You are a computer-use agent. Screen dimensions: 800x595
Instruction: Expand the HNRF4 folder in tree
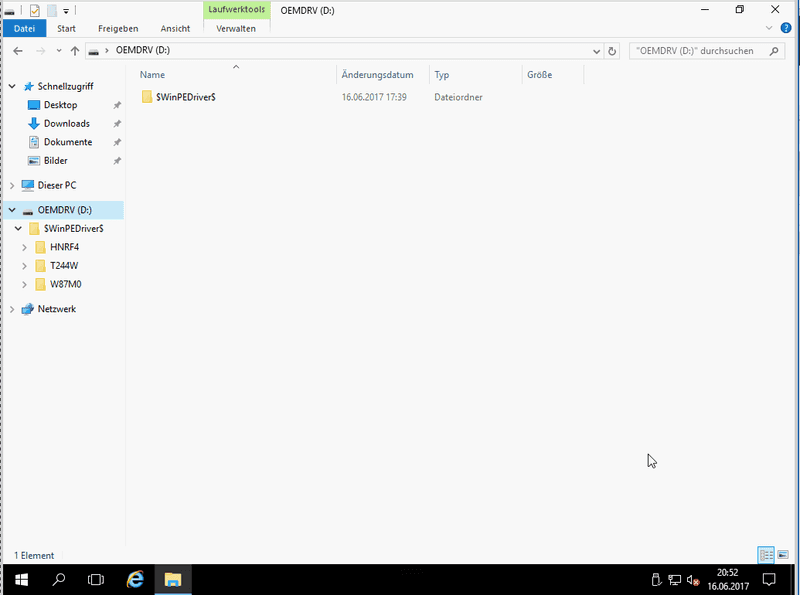pos(24,247)
